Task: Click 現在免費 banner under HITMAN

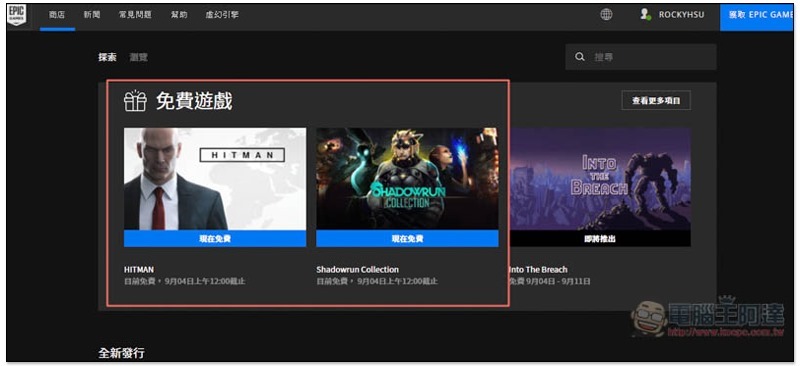Action: tap(215, 238)
